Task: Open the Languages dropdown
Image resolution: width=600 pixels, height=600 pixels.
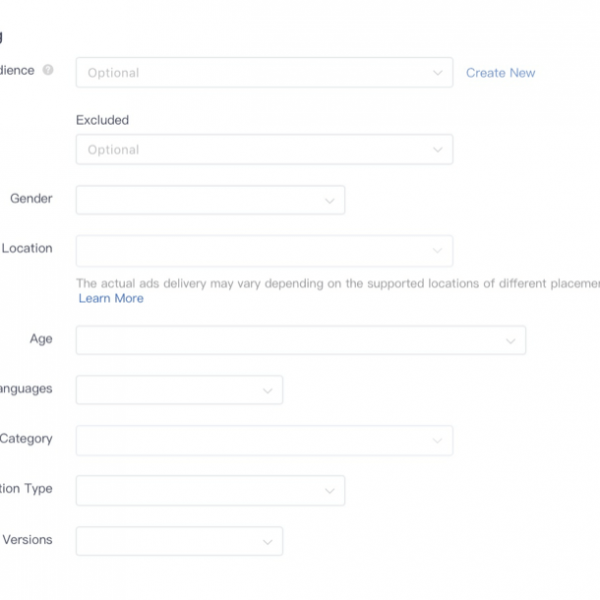Action: pos(179,390)
